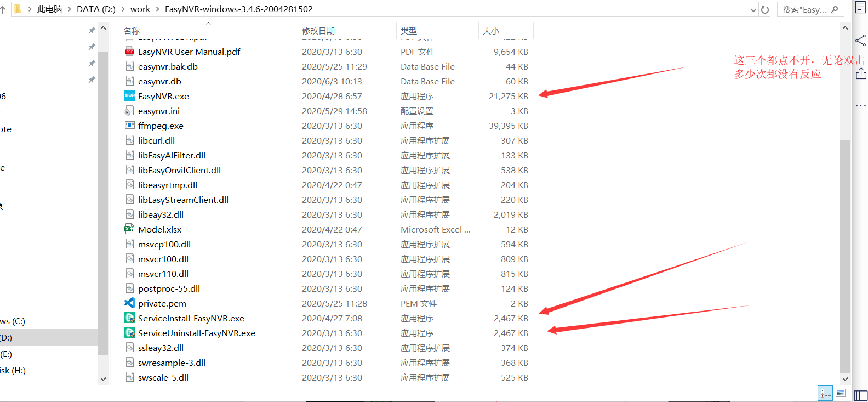Click file list scroll up arrow
Viewport: 868px width, 402px height.
tap(845, 28)
